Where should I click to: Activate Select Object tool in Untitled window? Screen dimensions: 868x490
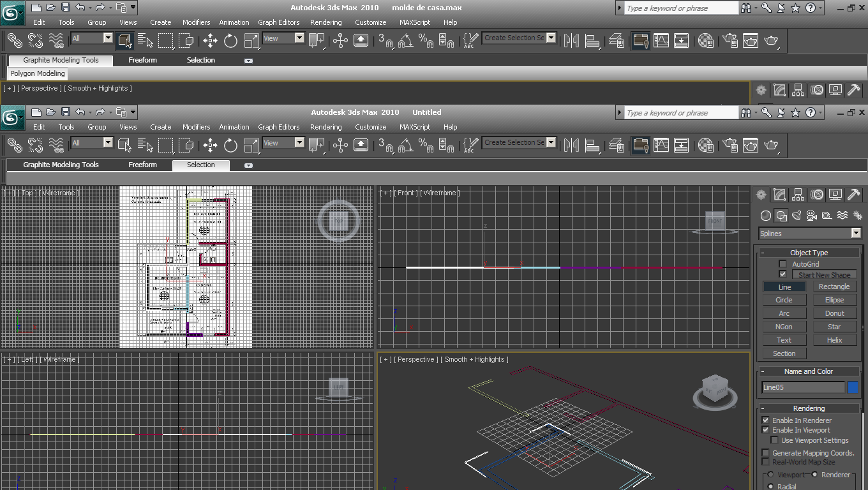pos(124,145)
